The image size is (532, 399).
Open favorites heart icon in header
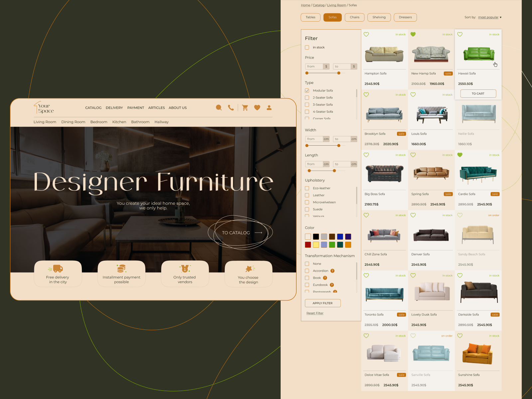[x=257, y=108]
